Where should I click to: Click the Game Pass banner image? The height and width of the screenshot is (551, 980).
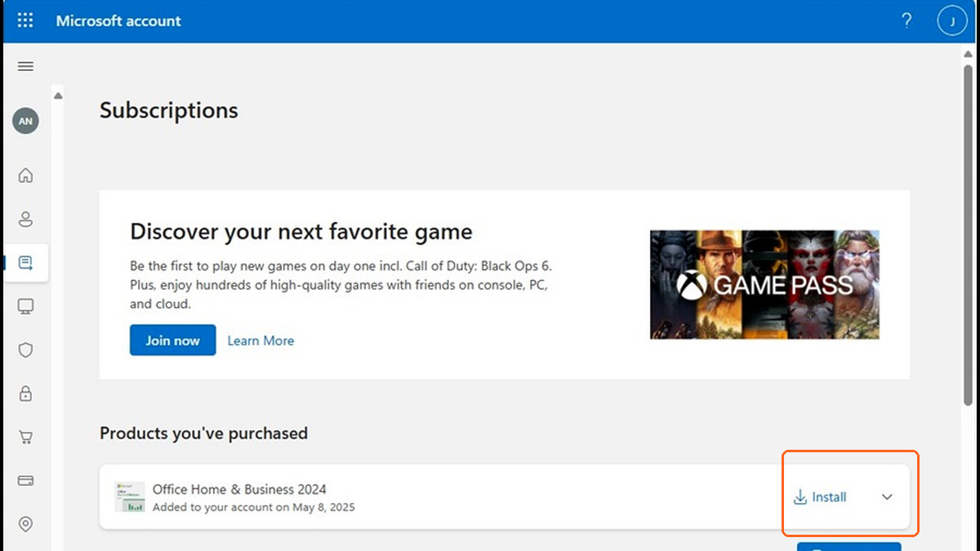coord(764,284)
